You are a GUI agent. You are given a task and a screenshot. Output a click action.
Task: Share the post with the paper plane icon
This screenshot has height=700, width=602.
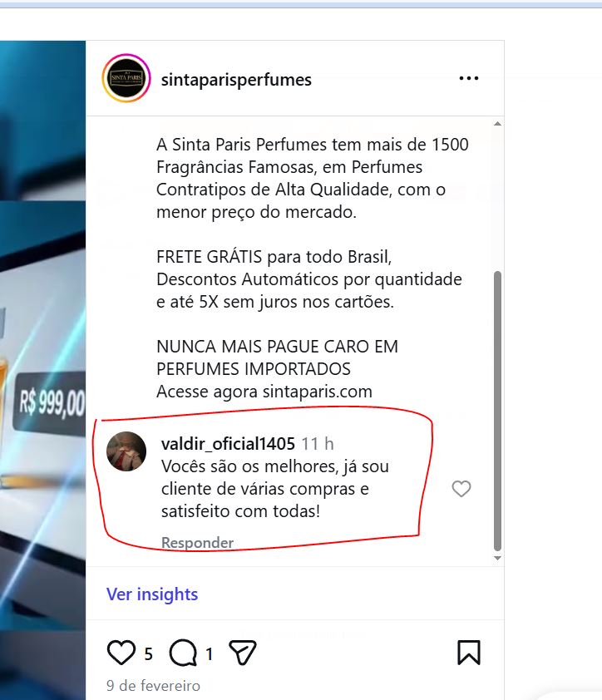point(242,653)
